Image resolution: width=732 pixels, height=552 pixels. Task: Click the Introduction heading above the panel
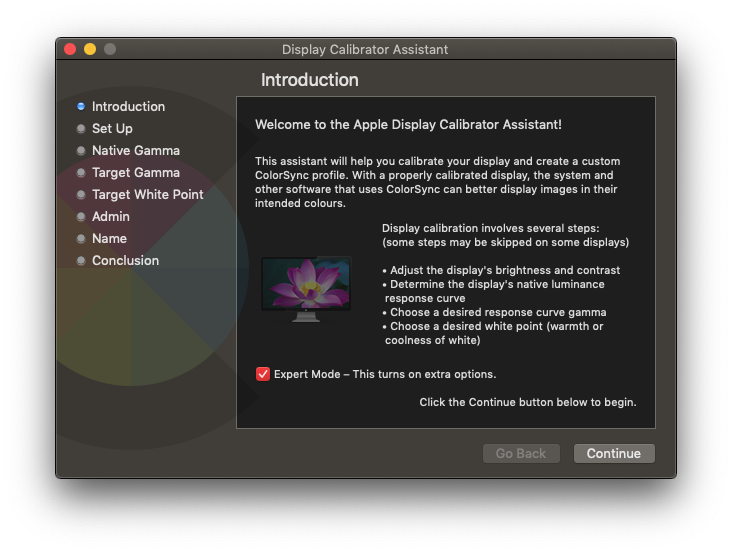pos(310,80)
